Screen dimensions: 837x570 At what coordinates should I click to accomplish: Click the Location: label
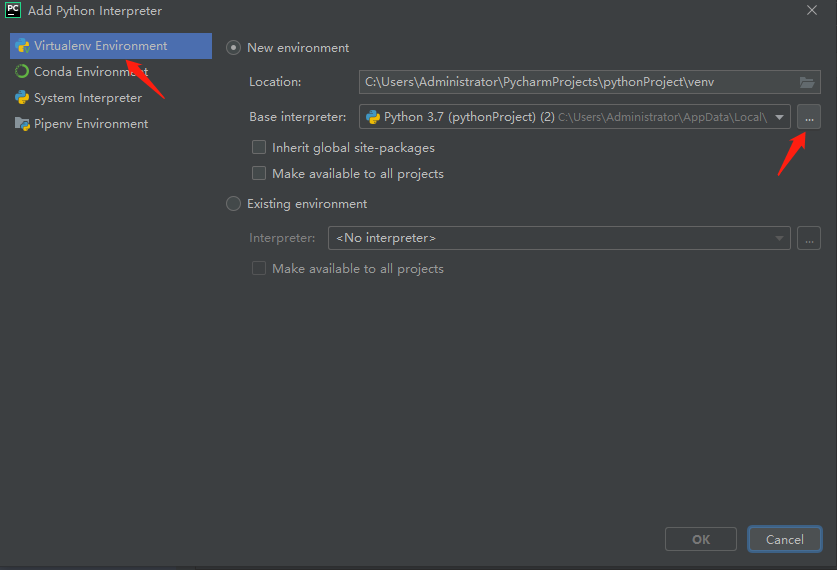(x=275, y=82)
